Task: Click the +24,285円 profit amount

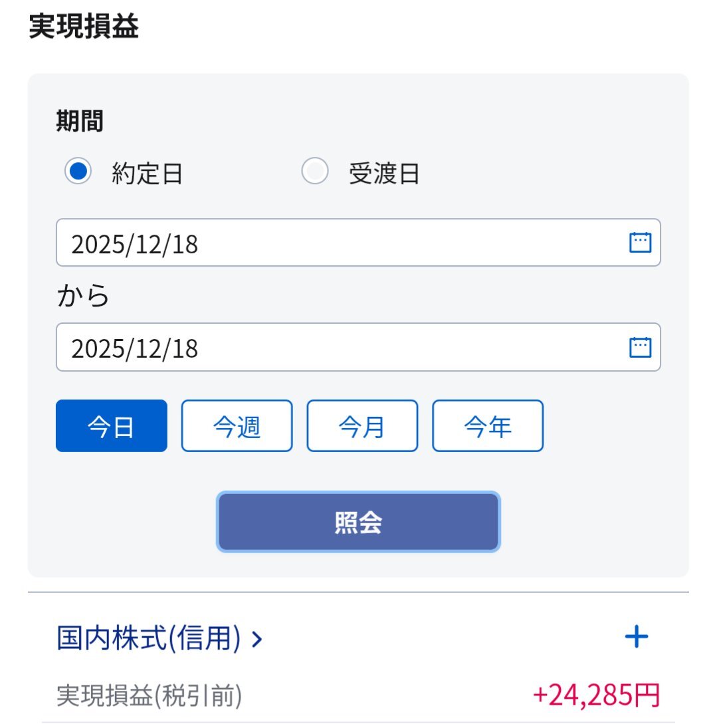Action: (x=596, y=695)
